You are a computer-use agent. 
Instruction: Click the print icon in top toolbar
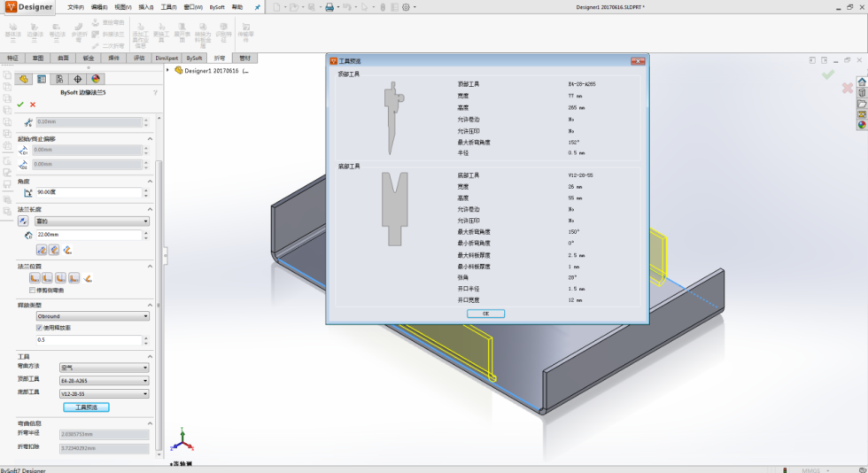pyautogui.click(x=329, y=7)
